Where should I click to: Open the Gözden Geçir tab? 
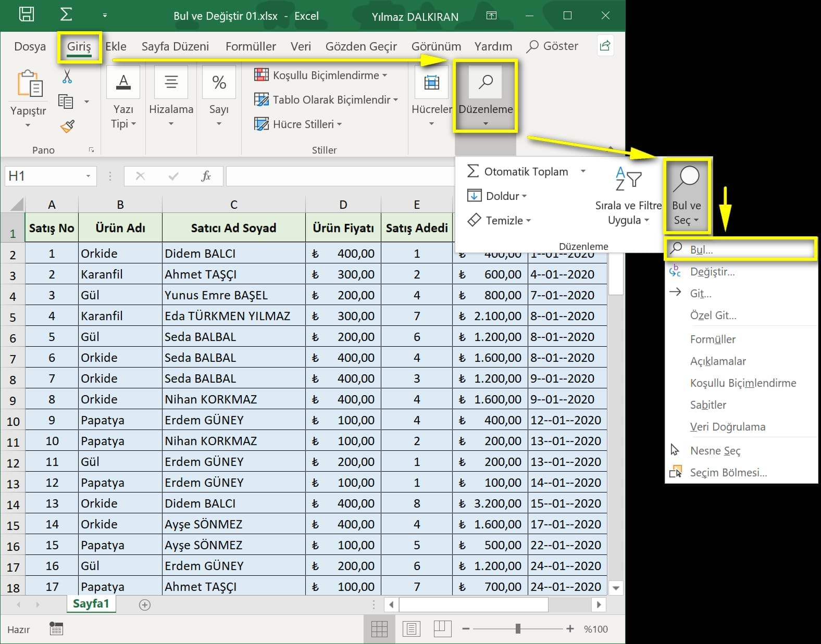tap(361, 46)
